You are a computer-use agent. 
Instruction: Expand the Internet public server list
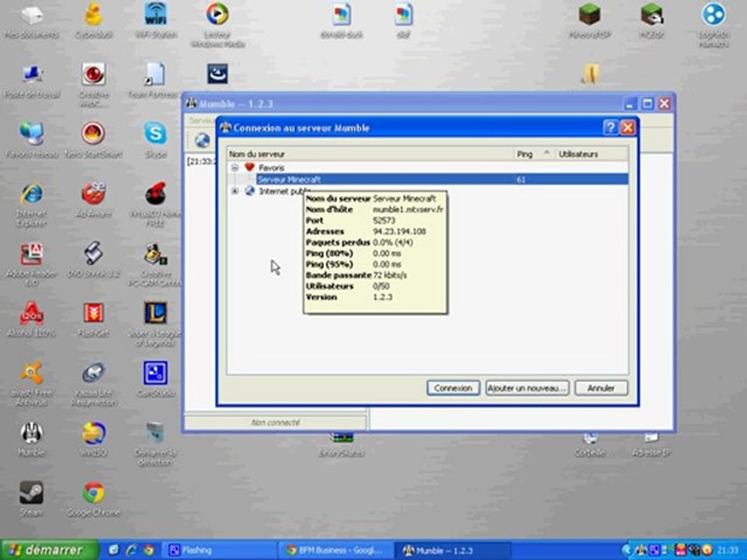tap(234, 191)
